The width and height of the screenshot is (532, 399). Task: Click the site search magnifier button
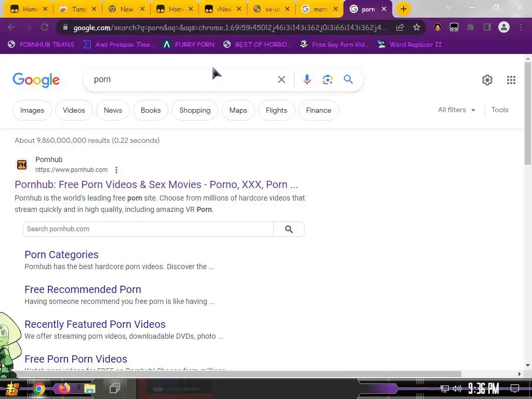[289, 229]
